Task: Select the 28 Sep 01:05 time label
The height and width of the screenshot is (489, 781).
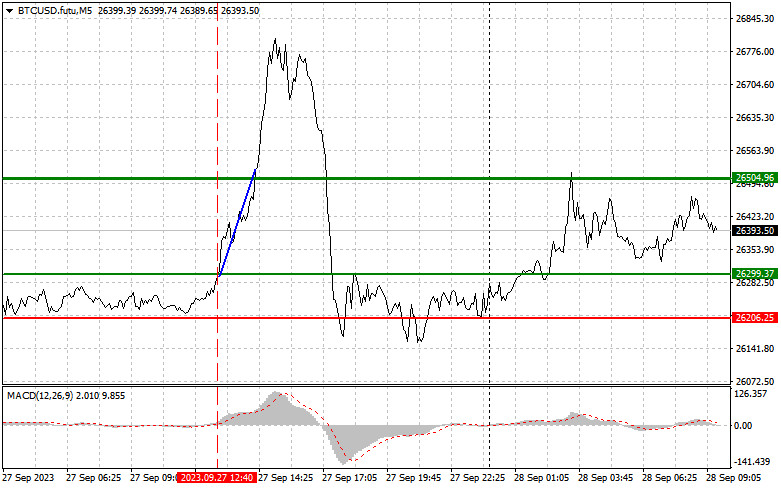Action: [541, 478]
